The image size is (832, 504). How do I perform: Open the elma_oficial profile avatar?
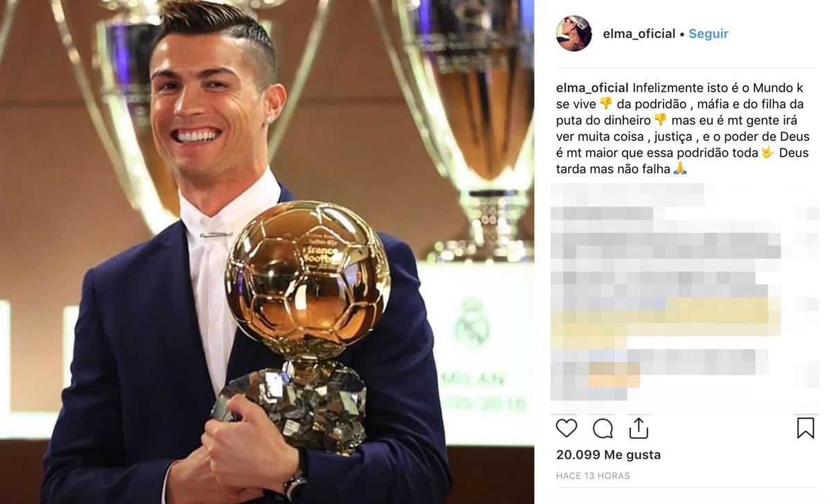pos(574,33)
